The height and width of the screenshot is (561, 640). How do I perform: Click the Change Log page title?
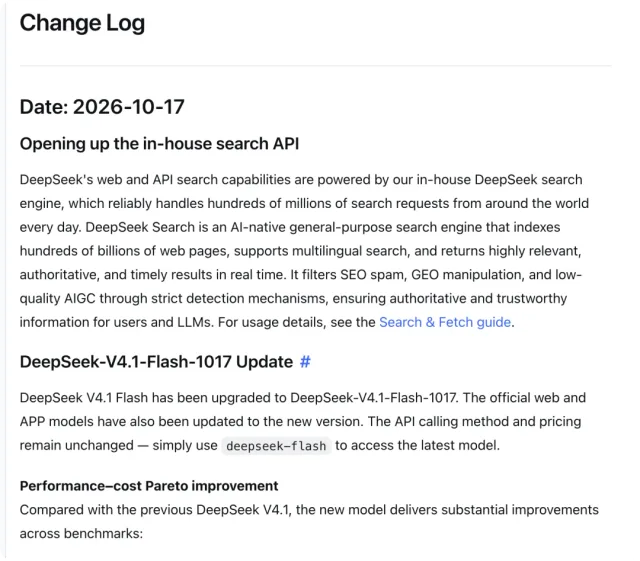[82, 23]
